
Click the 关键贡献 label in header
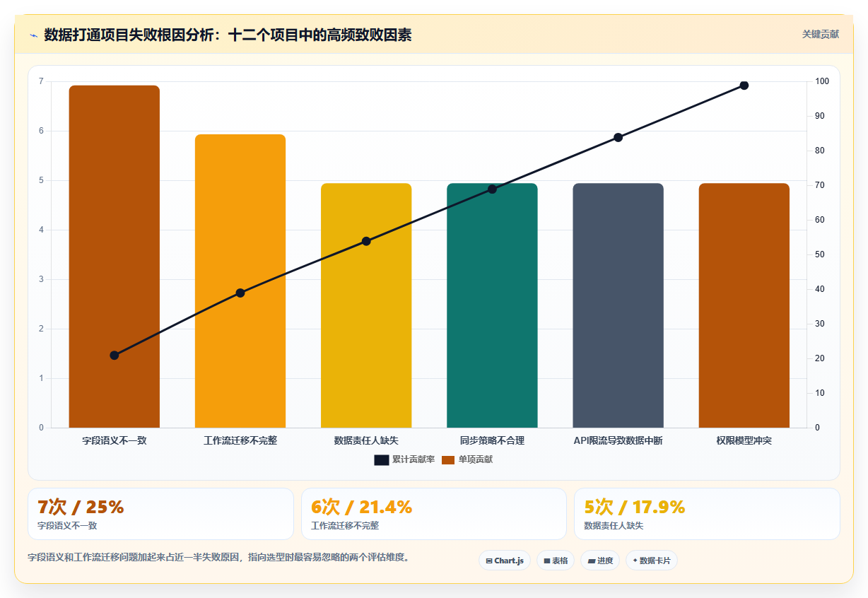click(x=821, y=34)
